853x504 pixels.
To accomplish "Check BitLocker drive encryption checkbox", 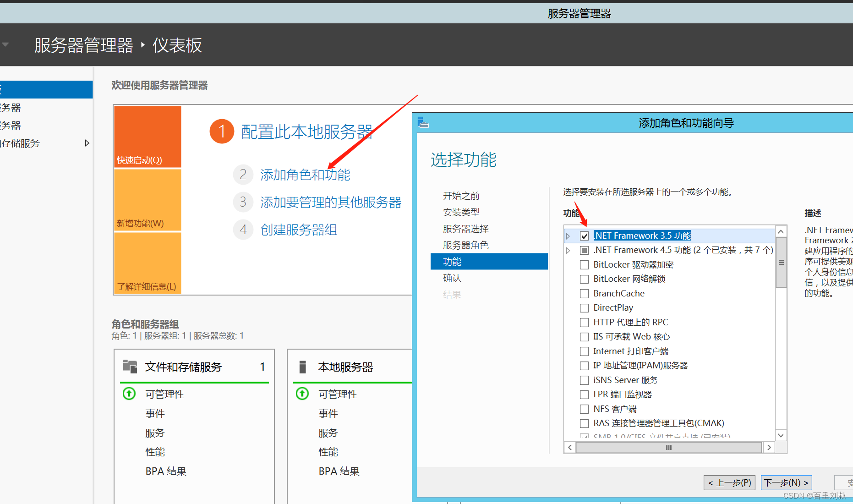I will 584,265.
